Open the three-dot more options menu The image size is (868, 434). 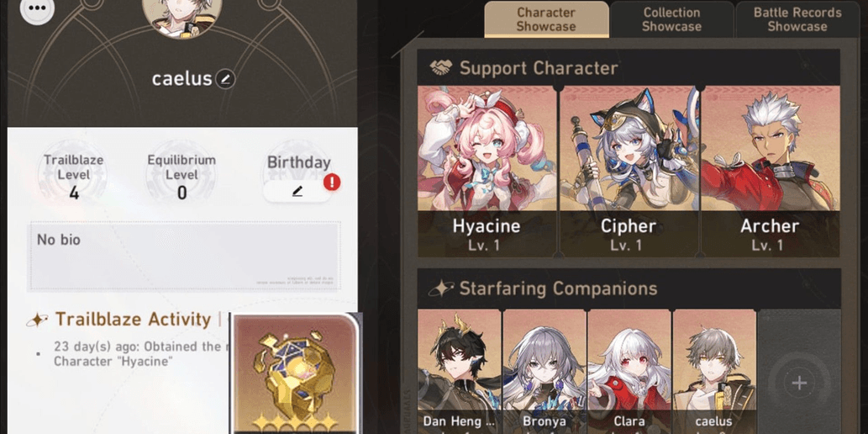tap(37, 8)
